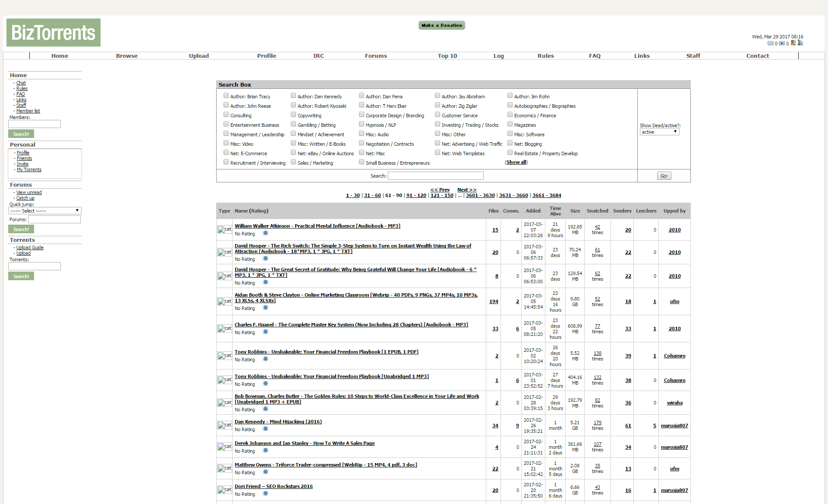Click download arrow for Complete Master Key System
This screenshot has height=504, width=828.
[x=265, y=332]
